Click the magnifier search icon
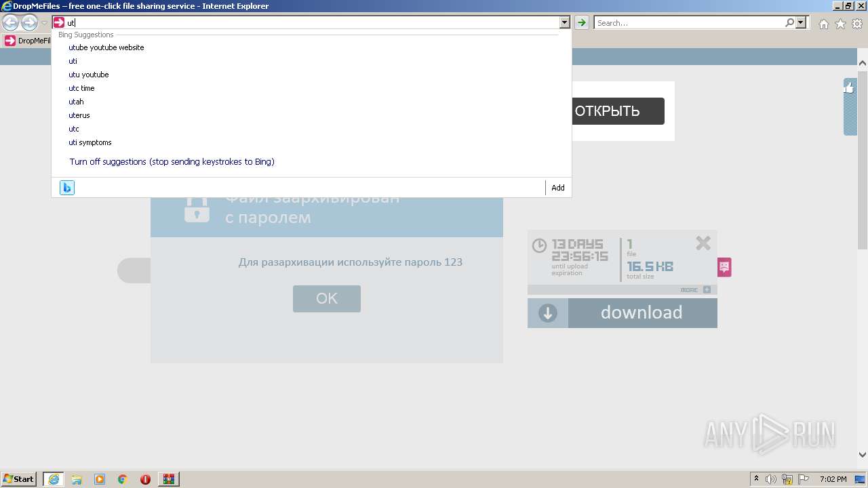Image resolution: width=868 pixels, height=488 pixels. (789, 22)
